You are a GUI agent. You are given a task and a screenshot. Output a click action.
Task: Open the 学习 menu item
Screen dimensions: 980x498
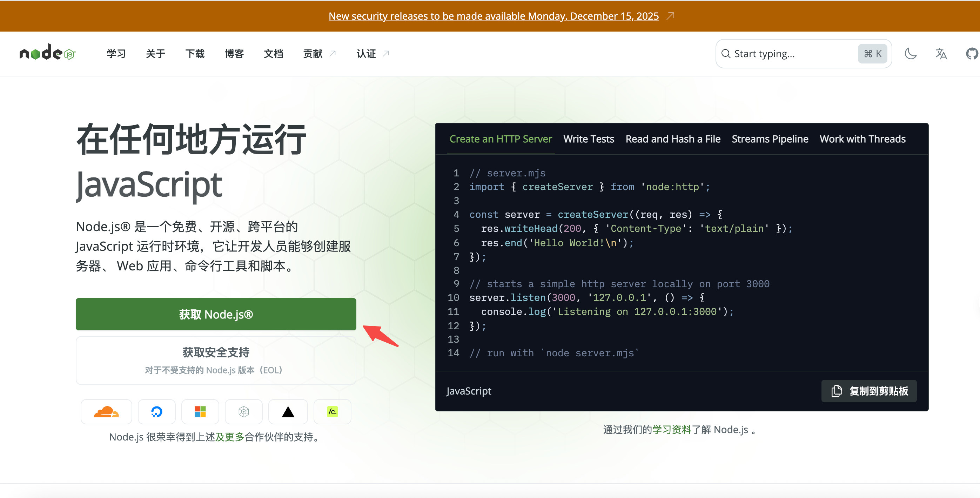pos(116,54)
